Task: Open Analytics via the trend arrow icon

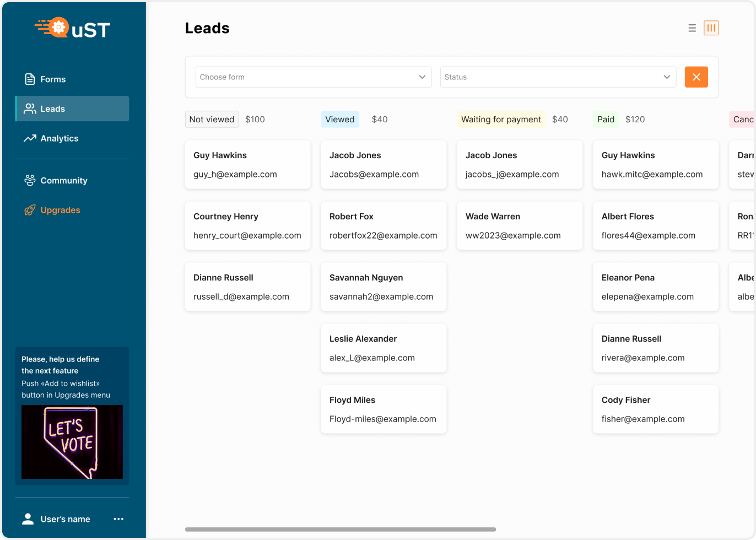Action: 30,138
